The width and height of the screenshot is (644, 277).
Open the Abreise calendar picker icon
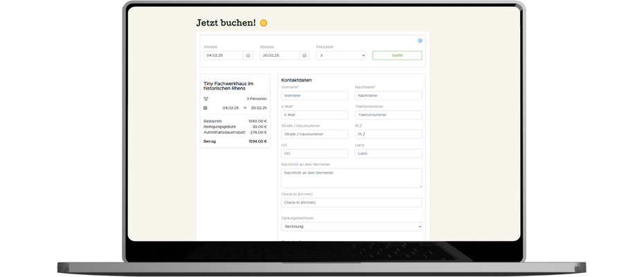[304, 55]
